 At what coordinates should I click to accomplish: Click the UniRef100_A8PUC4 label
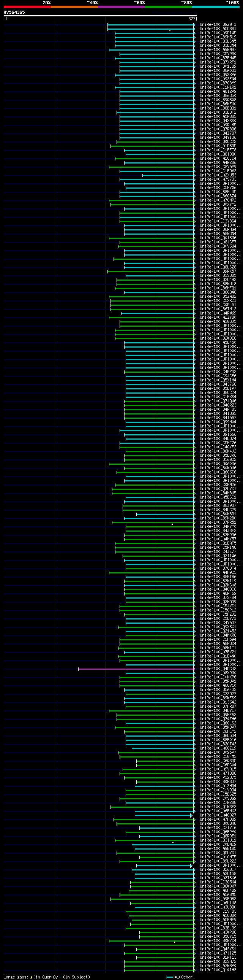[218, 644]
